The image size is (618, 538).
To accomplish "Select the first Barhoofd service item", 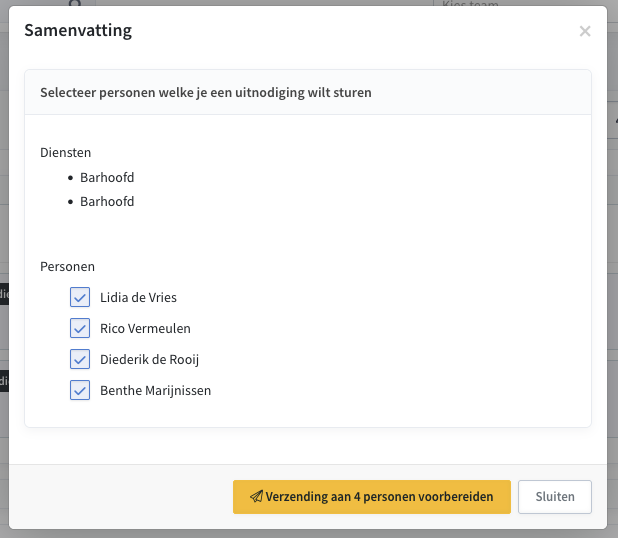I will pos(107,178).
